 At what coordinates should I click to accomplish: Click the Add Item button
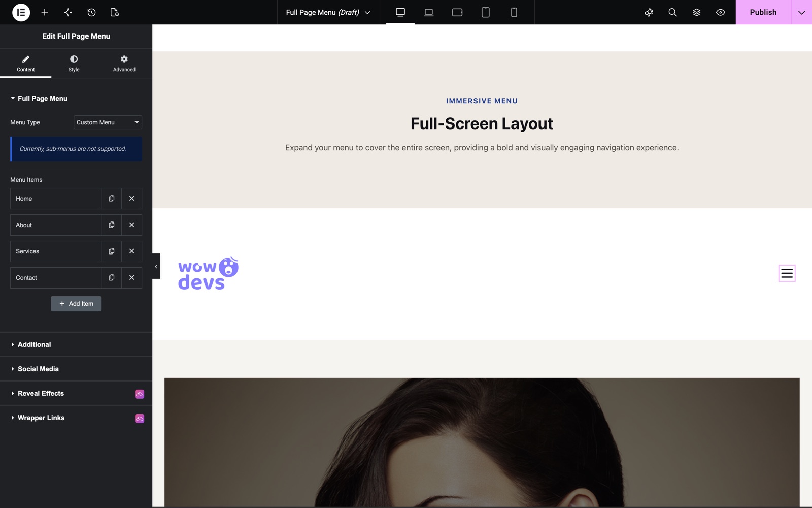pyautogui.click(x=76, y=304)
